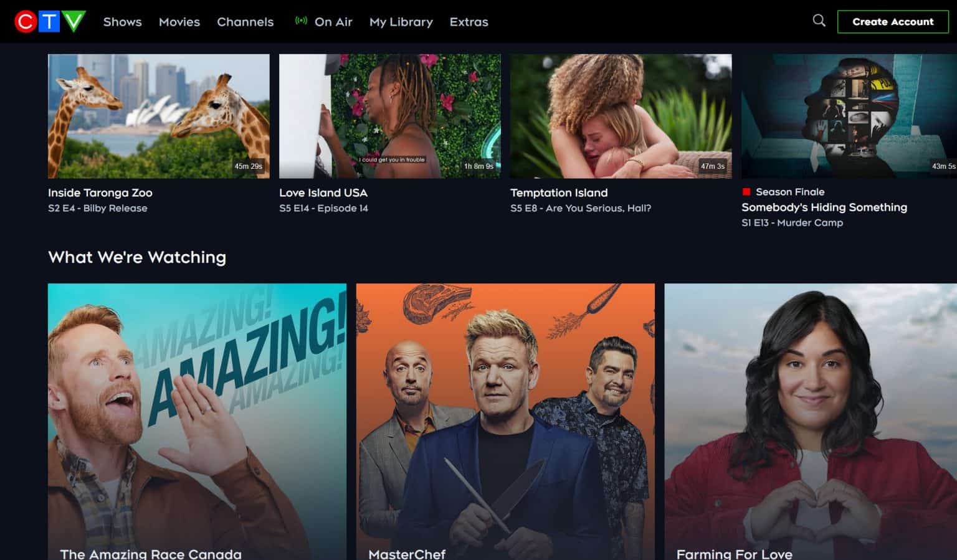Select the MasterChef poster

(505, 422)
